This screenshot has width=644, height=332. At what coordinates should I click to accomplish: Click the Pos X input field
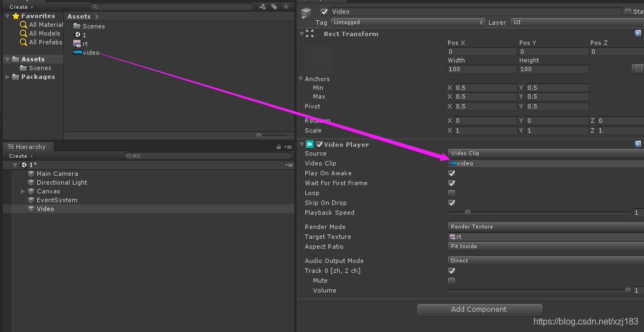(x=481, y=51)
